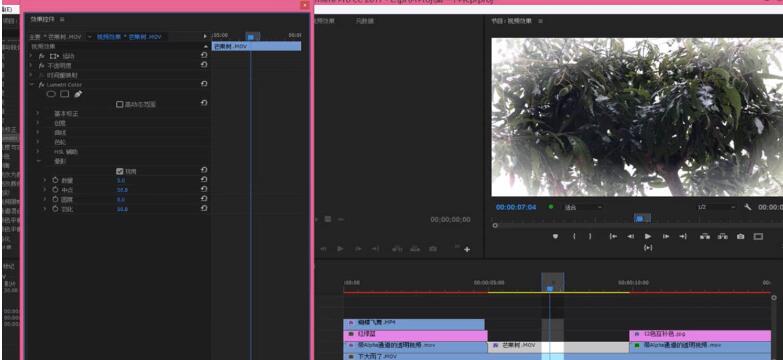Screen dimensions: 783x360
Task: Click the Extract button in Program monitor
Action: click(x=723, y=237)
